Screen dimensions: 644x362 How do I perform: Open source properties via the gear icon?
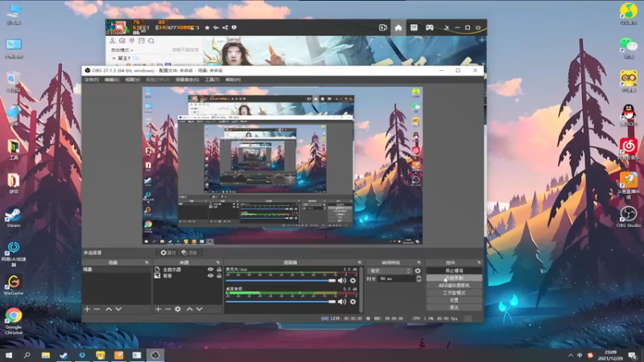178,309
